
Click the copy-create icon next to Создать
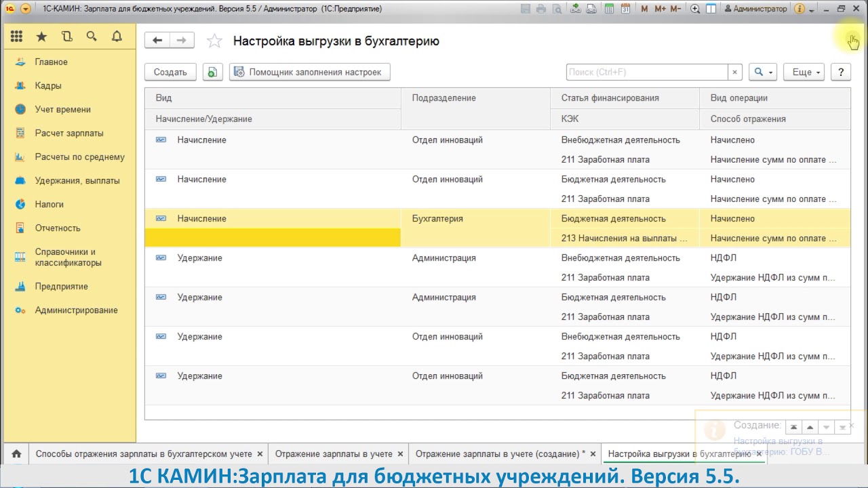212,72
